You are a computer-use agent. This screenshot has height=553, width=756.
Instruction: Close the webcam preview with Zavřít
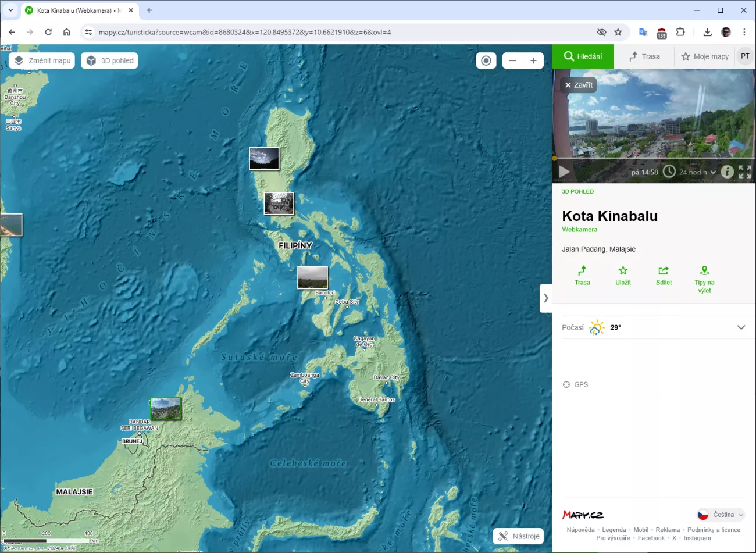click(578, 85)
